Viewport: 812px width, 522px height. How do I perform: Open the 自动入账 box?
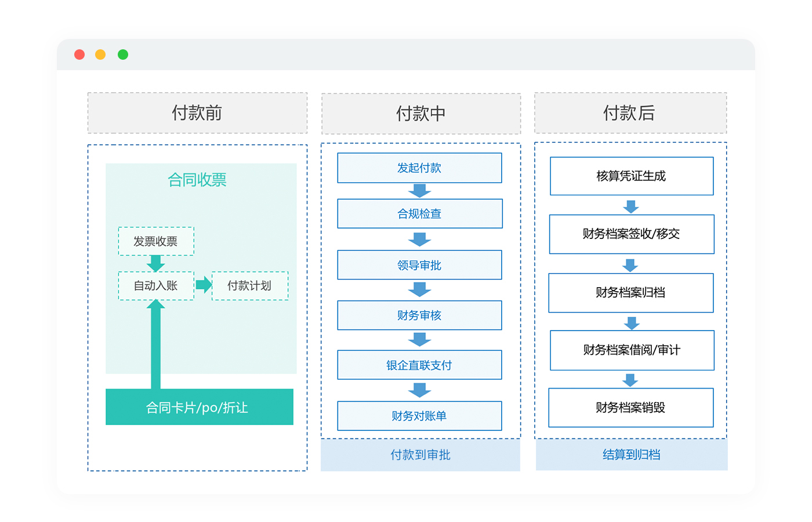coord(156,286)
